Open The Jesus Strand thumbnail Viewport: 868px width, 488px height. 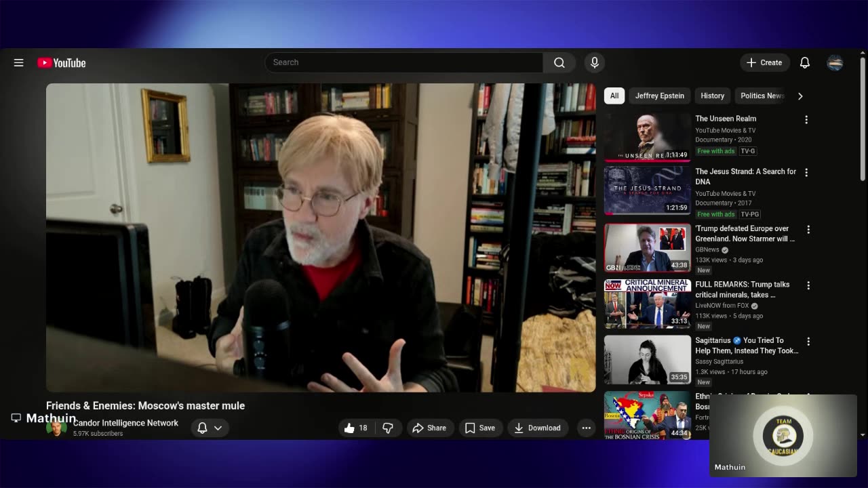point(648,190)
